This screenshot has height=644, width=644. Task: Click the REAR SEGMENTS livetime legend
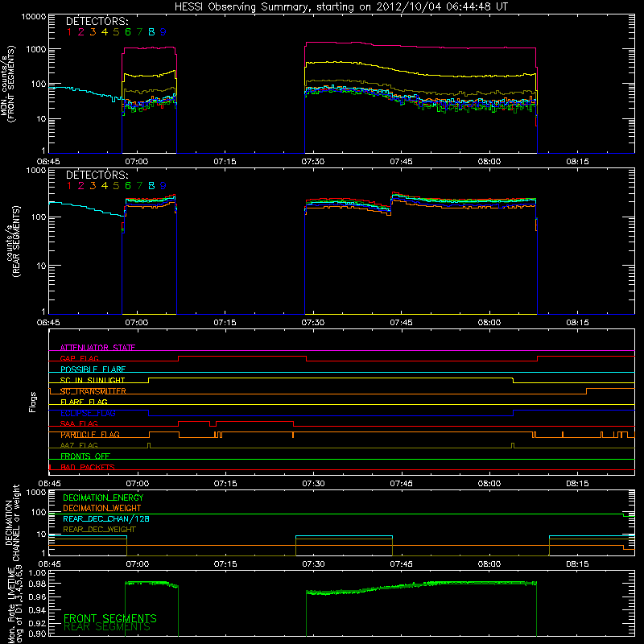click(107, 627)
